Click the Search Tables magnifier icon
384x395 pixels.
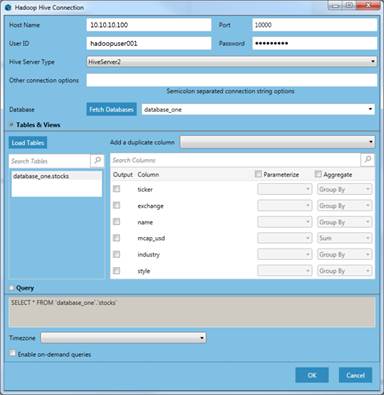tap(97, 161)
